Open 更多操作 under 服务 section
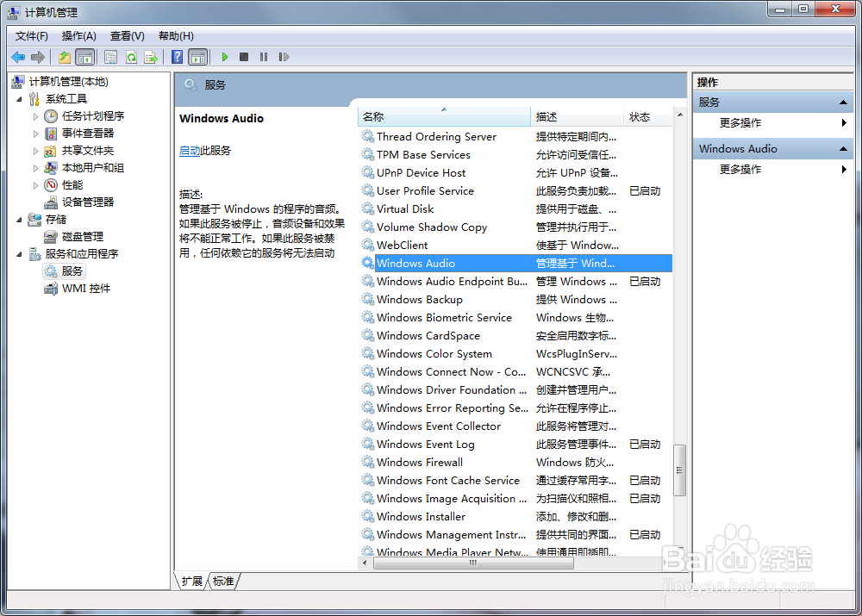Viewport: 862px width, 616px height. pos(740,123)
